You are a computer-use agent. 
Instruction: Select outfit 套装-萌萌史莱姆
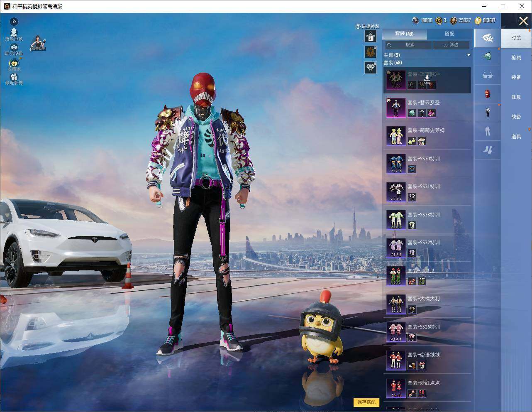[427, 136]
